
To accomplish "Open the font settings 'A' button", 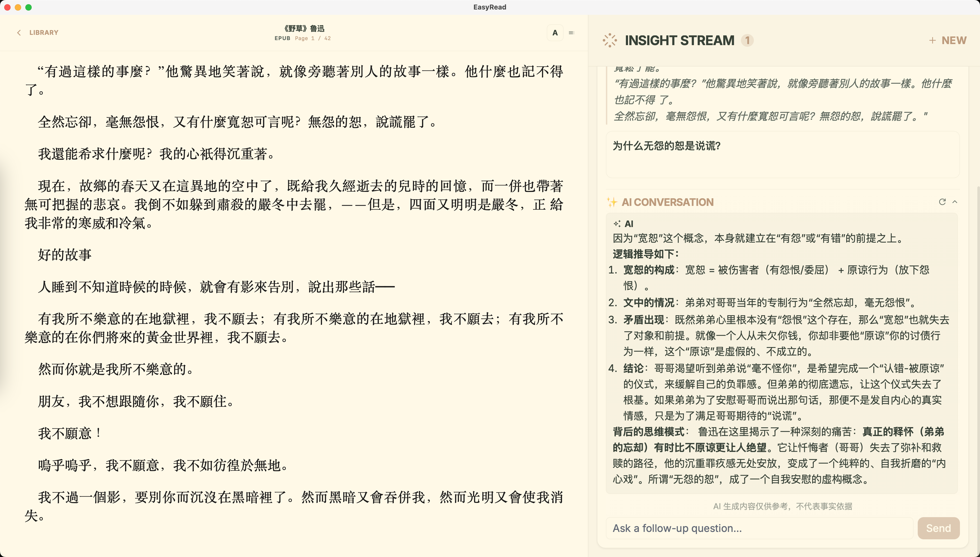I will click(555, 33).
